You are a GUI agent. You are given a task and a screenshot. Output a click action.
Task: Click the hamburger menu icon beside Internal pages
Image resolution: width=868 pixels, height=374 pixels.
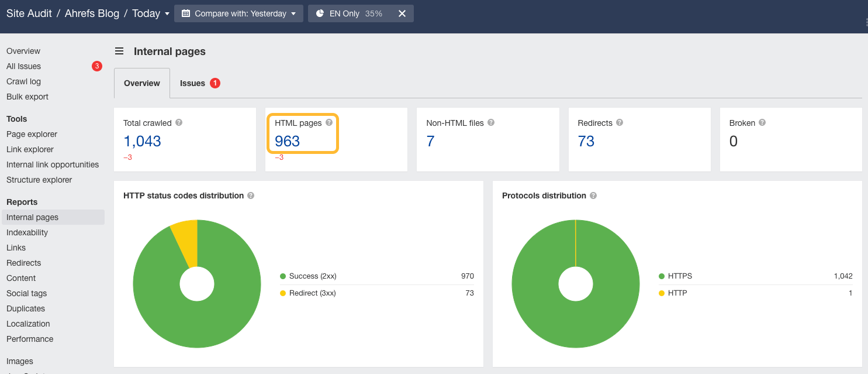(119, 52)
